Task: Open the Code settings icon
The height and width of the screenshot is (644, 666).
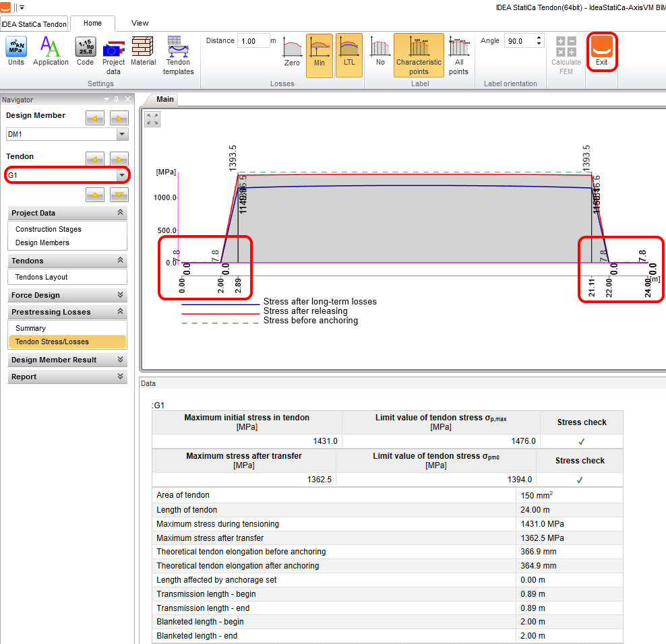Action: (85, 51)
